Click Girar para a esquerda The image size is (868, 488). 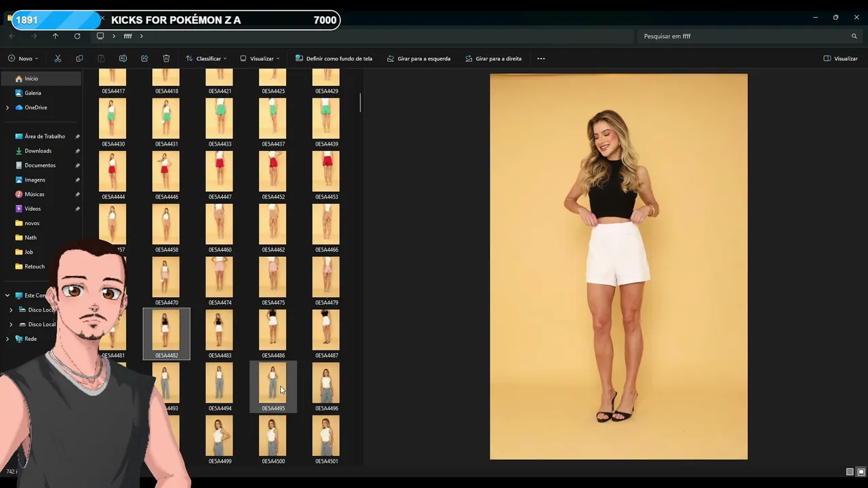[418, 58]
